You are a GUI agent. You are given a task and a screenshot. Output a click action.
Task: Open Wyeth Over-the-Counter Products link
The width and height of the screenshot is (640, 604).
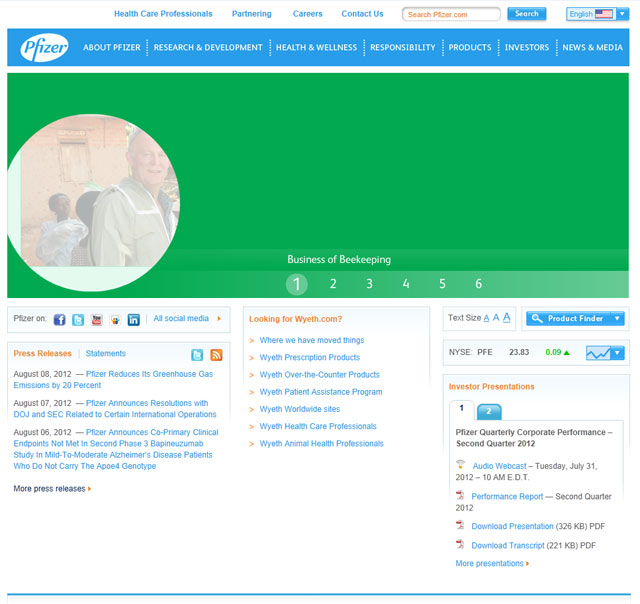coord(320,375)
